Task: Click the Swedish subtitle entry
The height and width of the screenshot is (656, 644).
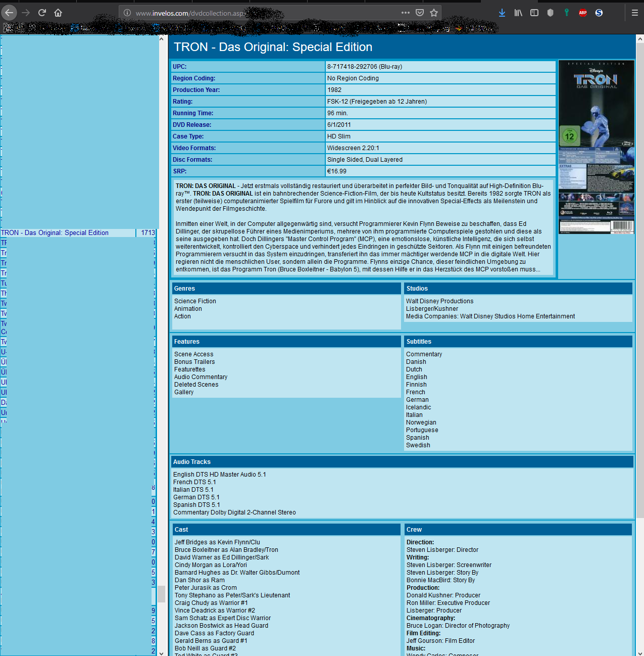Action: click(418, 445)
